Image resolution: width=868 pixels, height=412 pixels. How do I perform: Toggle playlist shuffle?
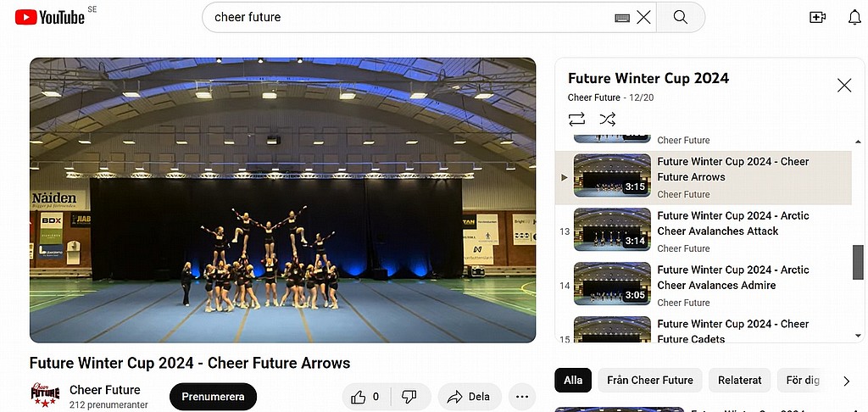[607, 119]
